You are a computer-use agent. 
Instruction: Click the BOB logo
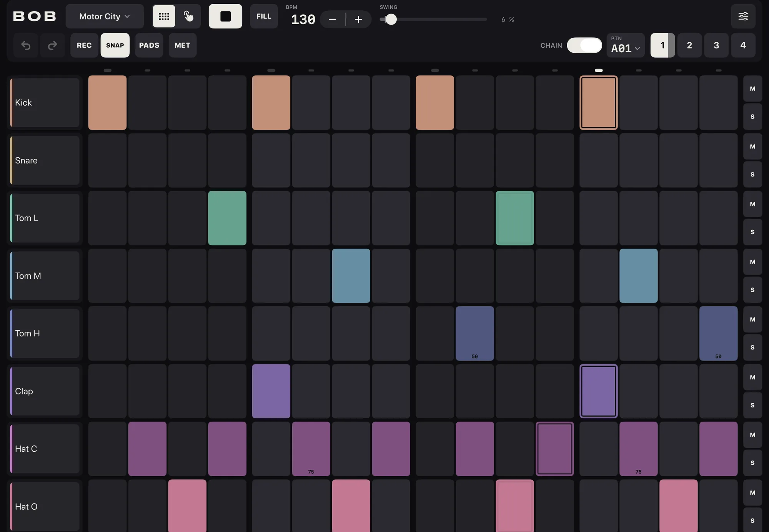point(35,16)
